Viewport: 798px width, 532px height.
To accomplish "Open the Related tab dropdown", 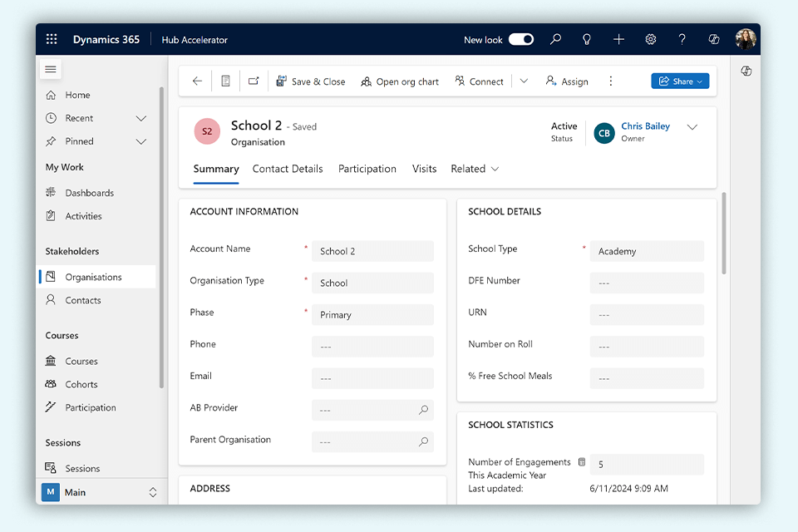I will [x=475, y=169].
